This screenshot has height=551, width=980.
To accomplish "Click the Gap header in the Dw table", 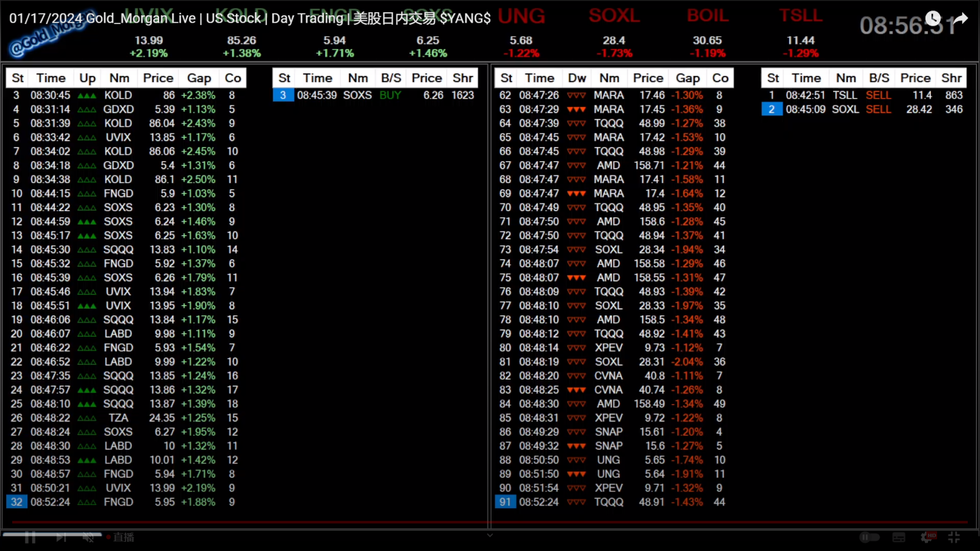I will (688, 78).
